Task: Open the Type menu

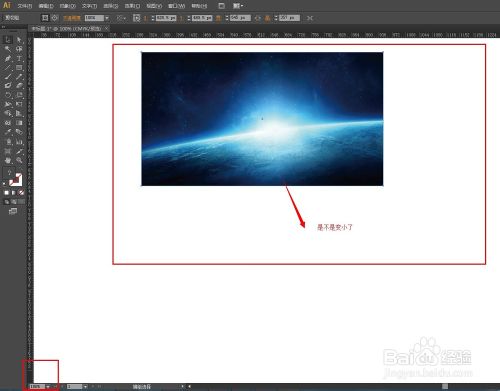Action: tap(89, 6)
